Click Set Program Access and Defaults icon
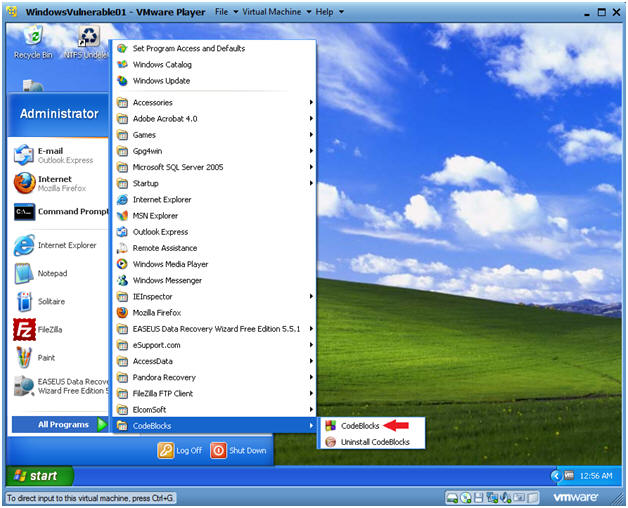This screenshot has width=628, height=508. pos(122,48)
